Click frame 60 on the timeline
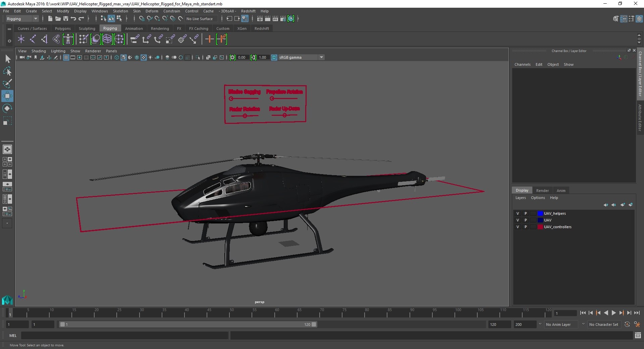644x349 pixels. click(277, 313)
